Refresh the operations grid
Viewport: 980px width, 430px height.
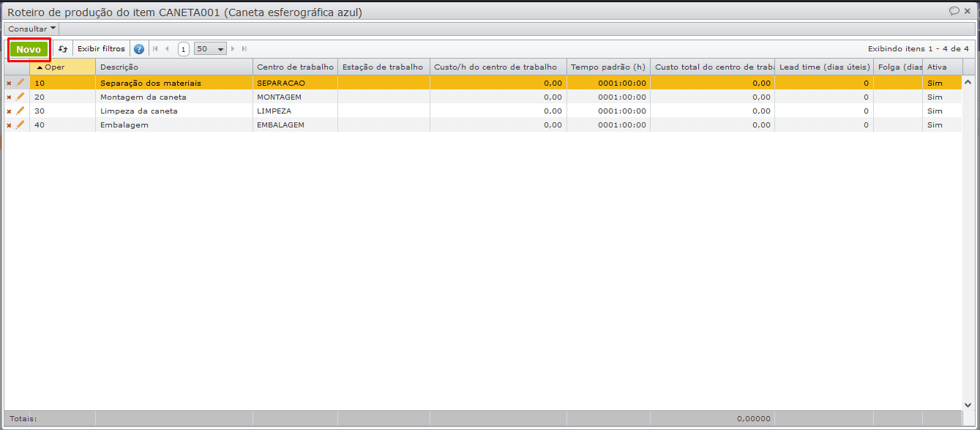coord(63,49)
